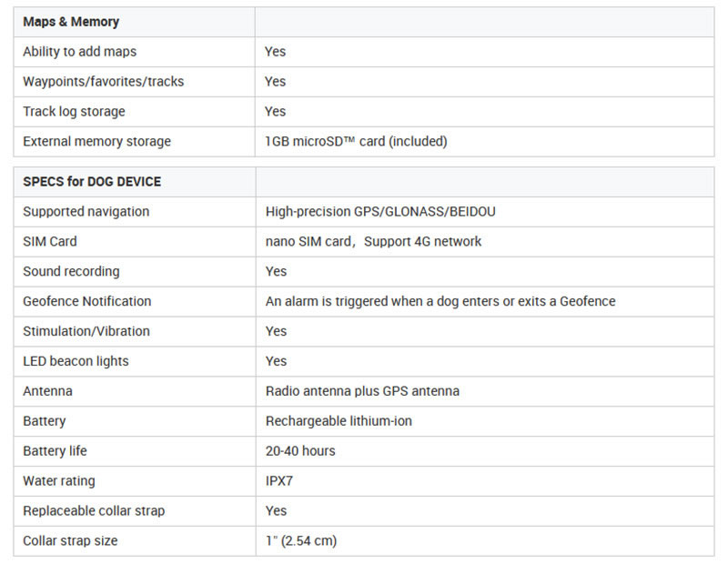Select the 'SIM Card' row label
728x564 pixels.
pyautogui.click(x=50, y=241)
